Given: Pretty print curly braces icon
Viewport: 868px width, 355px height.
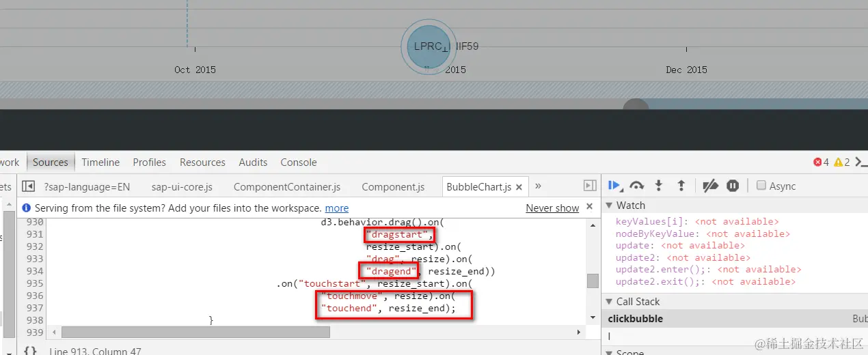Looking at the screenshot, I should coord(29,351).
